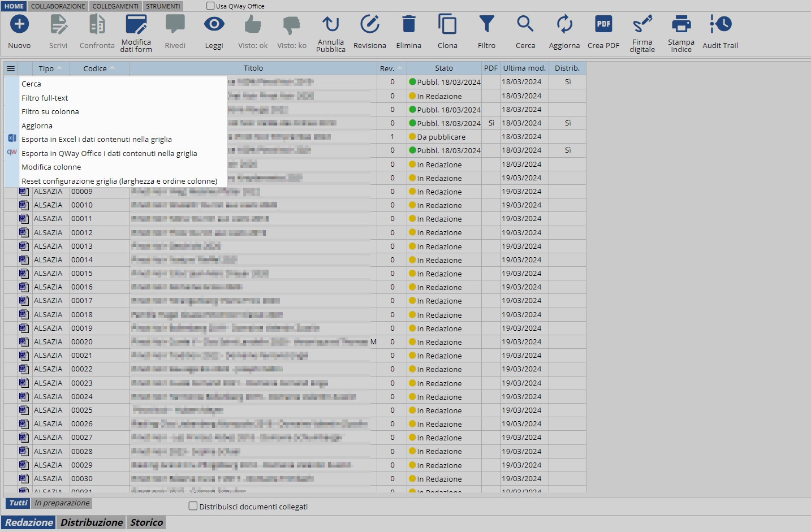This screenshot has width=811, height=532.
Task: Open the Leggi eye icon
Action: (214, 25)
